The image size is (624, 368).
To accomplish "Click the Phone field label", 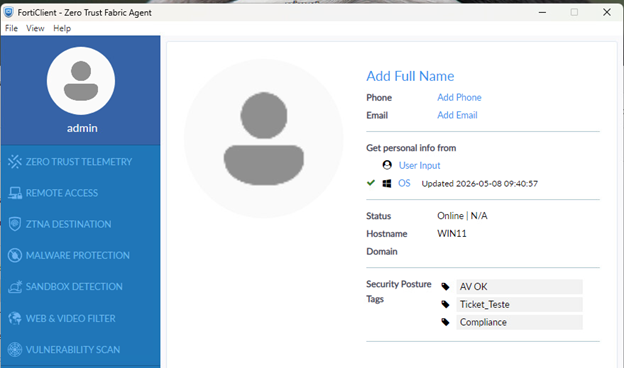I will (x=379, y=97).
